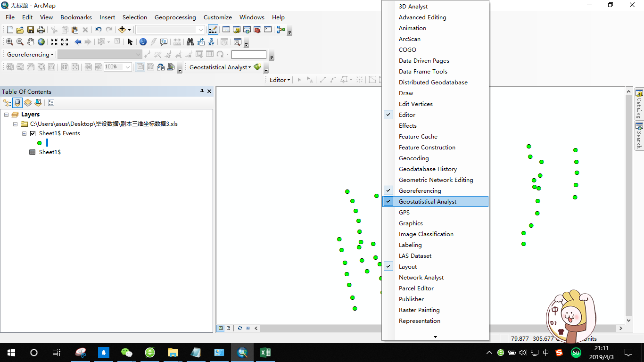Launch the ModelBuilder window
The image size is (644, 362).
[x=281, y=30]
